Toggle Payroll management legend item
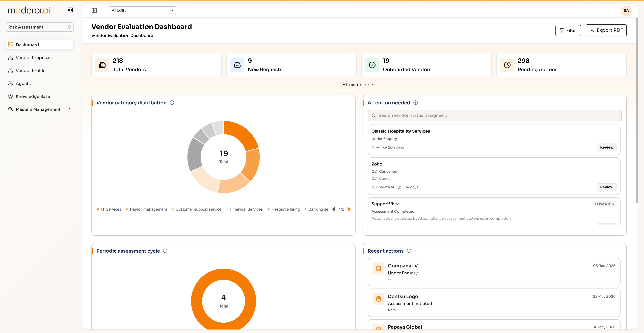 (146, 209)
